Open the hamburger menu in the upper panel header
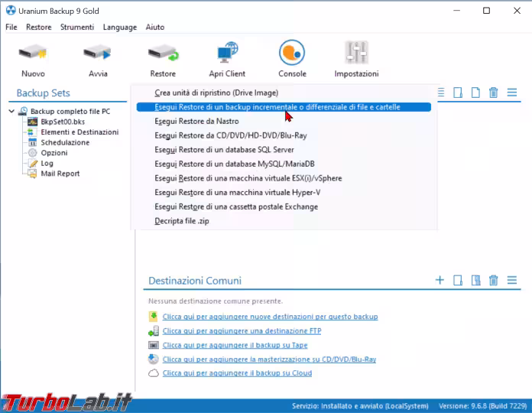532x413 pixels. [x=512, y=93]
